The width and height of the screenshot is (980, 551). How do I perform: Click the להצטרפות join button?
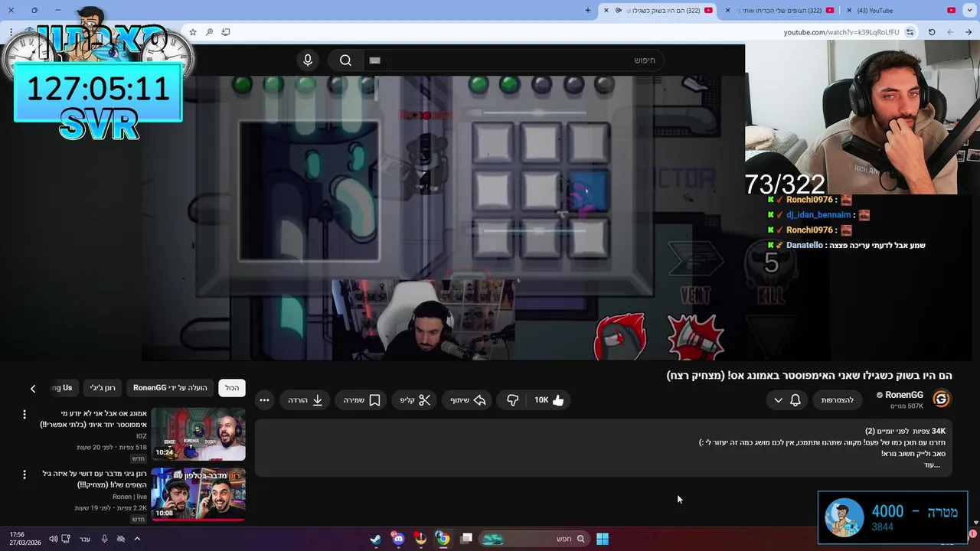[837, 400]
